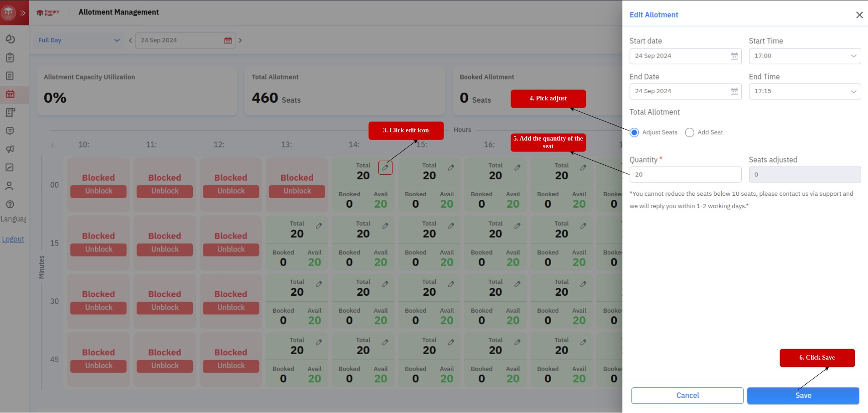The image size is (868, 413).
Task: Expand the sidebar with double chevron
Action: pos(22,13)
